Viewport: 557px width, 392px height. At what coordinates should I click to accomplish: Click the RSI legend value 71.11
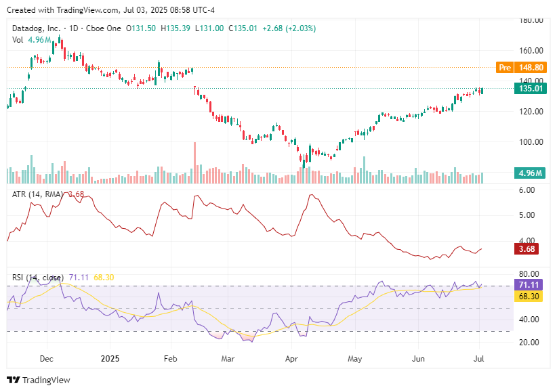tap(79, 278)
